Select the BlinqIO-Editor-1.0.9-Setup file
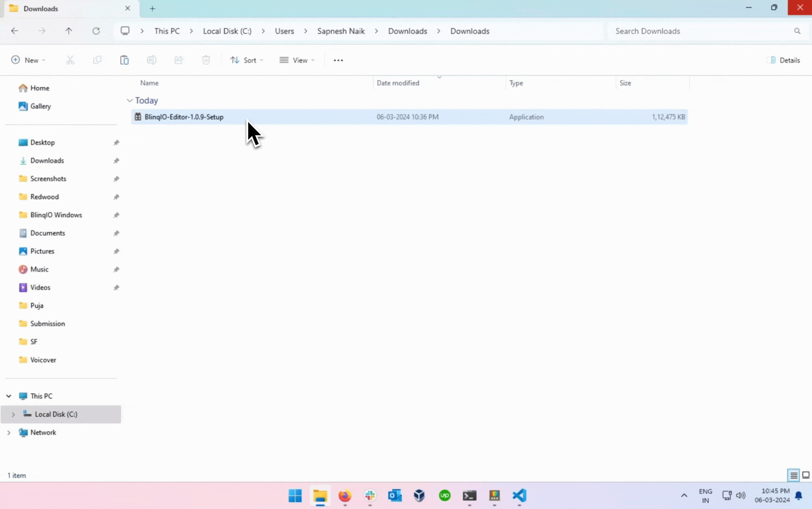Viewport: 812px width, 509px height. (x=409, y=117)
